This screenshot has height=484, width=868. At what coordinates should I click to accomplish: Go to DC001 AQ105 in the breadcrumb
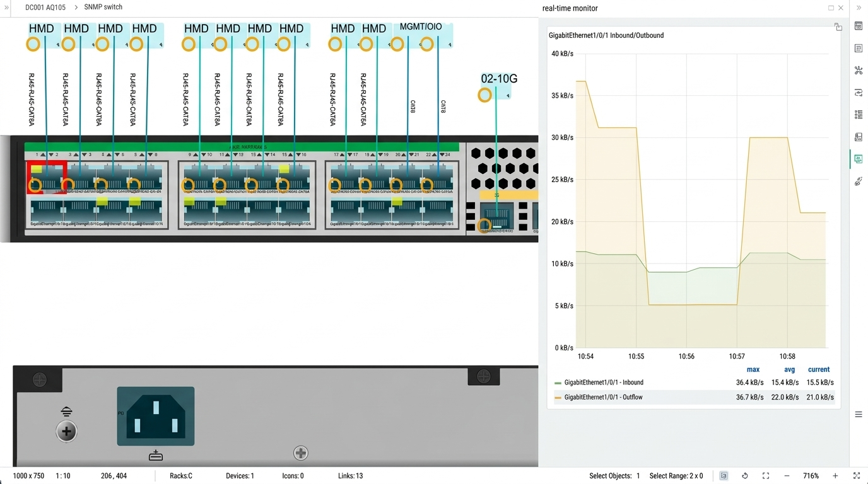coord(45,8)
